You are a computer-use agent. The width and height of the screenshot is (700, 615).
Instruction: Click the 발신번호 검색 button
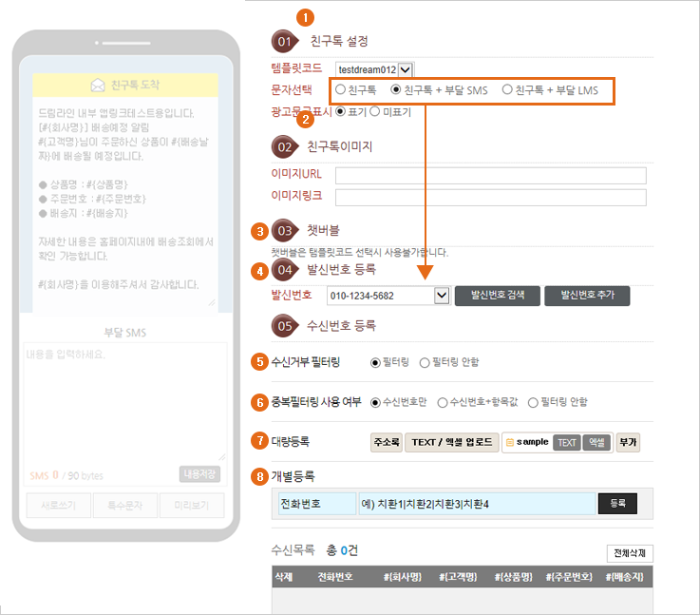click(x=496, y=296)
